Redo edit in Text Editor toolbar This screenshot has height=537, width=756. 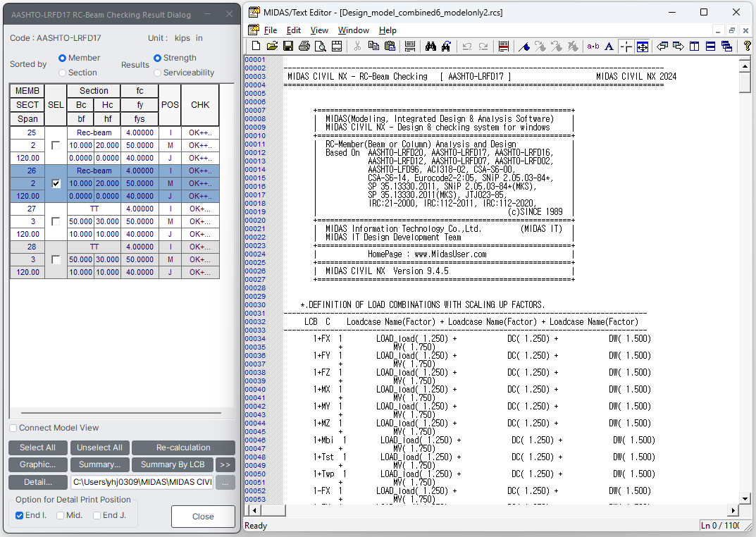[x=483, y=47]
